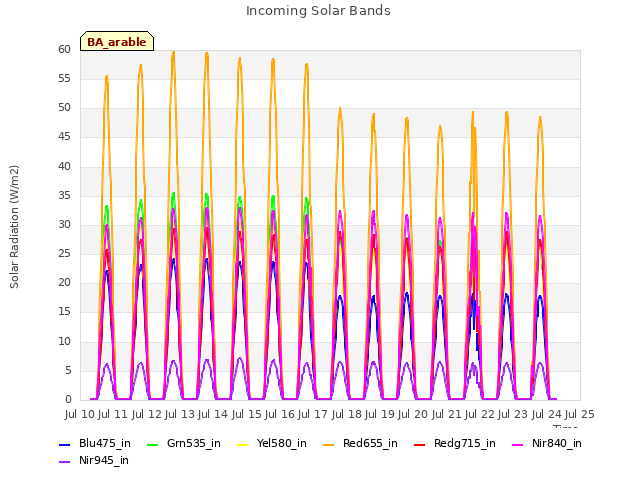Click the Nir840_in legend label

click(557, 443)
